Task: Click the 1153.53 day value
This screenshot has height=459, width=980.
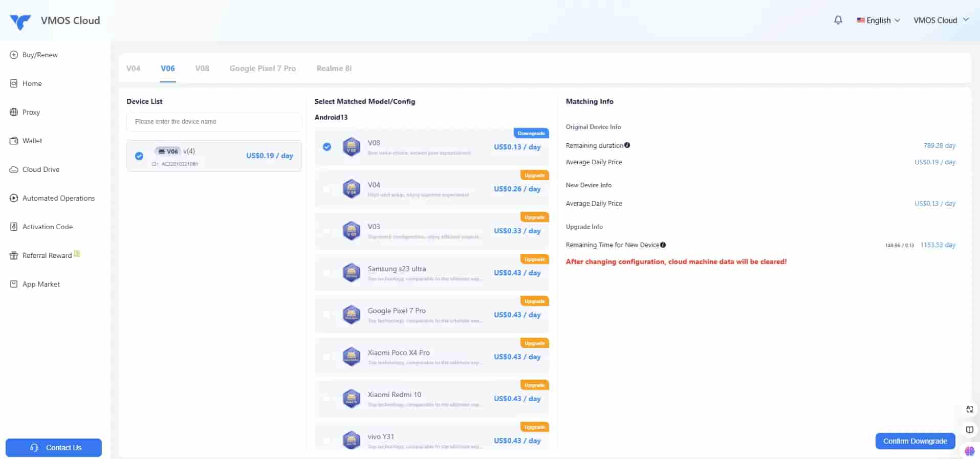Action: pyautogui.click(x=938, y=245)
